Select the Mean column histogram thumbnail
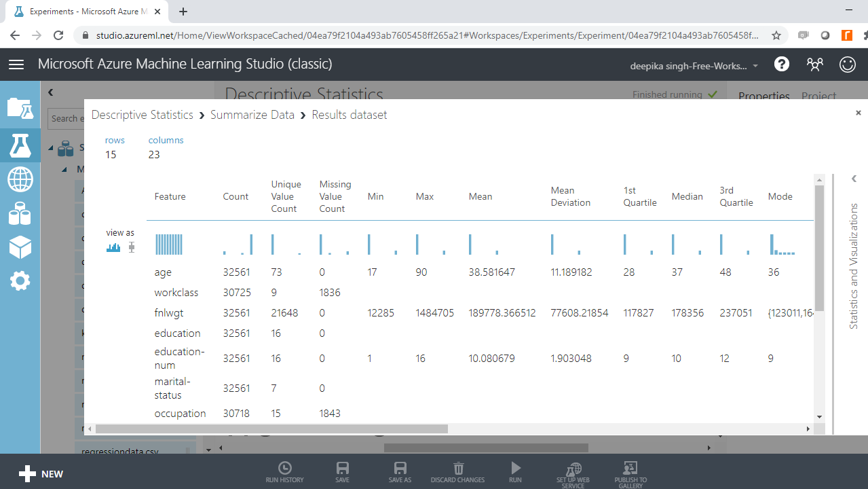The image size is (868, 489). 483,244
